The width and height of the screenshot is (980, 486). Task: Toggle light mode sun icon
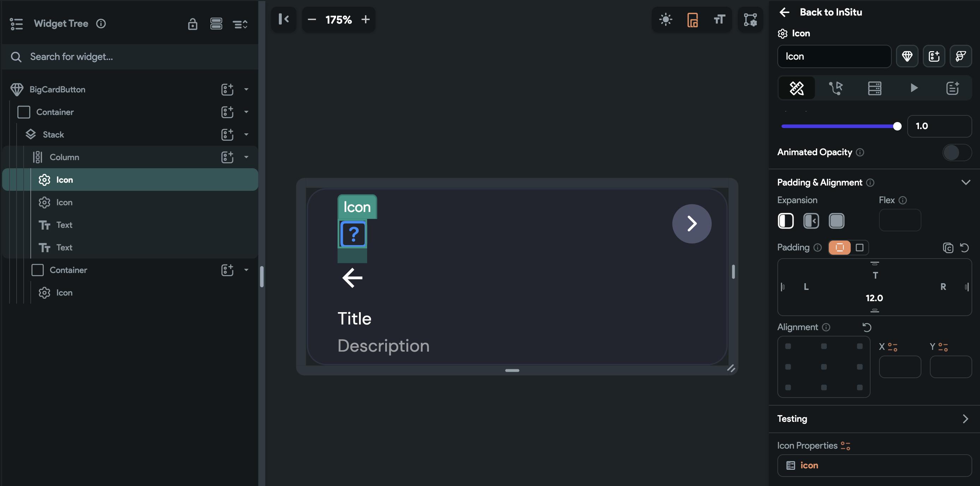tap(665, 19)
